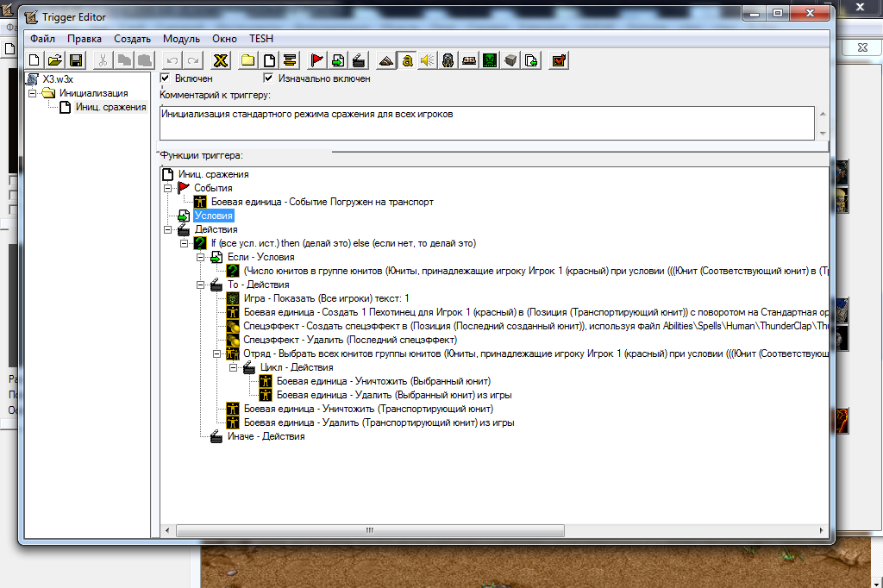Open Variables with the yellow X icon

click(220, 60)
